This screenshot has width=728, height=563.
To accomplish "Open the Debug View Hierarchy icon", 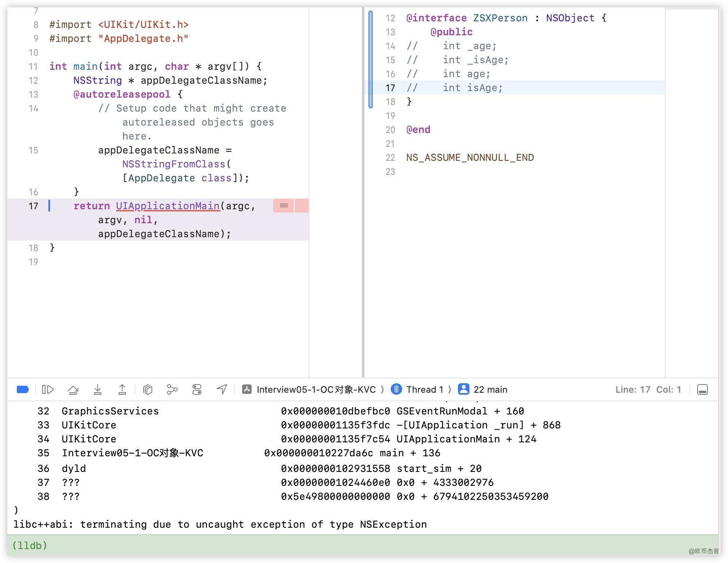I will [x=148, y=389].
